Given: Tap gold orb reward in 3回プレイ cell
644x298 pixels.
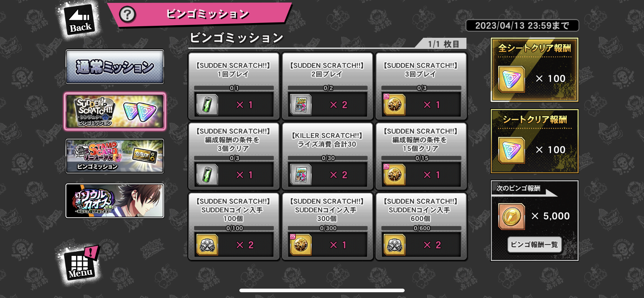Looking at the screenshot, I should tap(394, 105).
